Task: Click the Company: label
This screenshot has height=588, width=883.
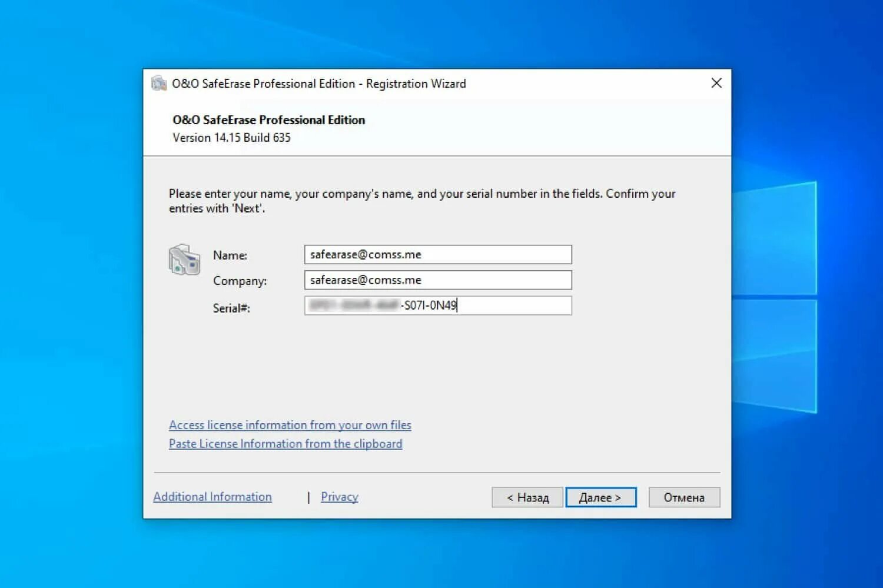Action: 240,281
